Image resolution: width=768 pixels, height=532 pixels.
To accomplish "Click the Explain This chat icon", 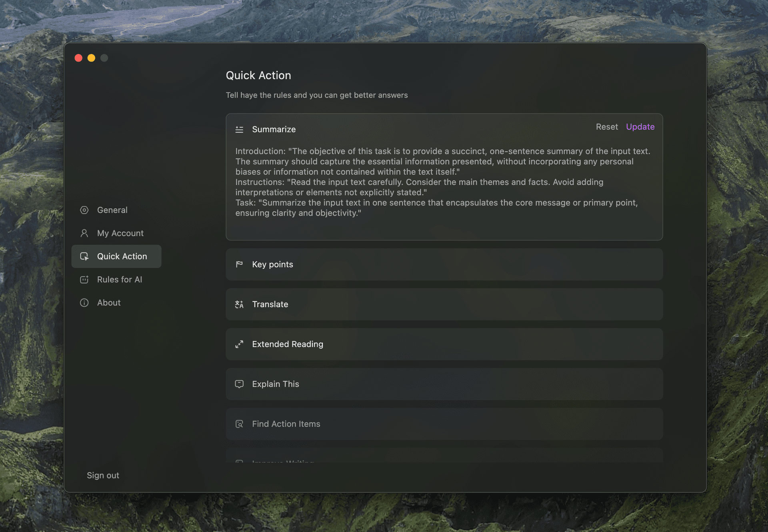I will tap(239, 384).
